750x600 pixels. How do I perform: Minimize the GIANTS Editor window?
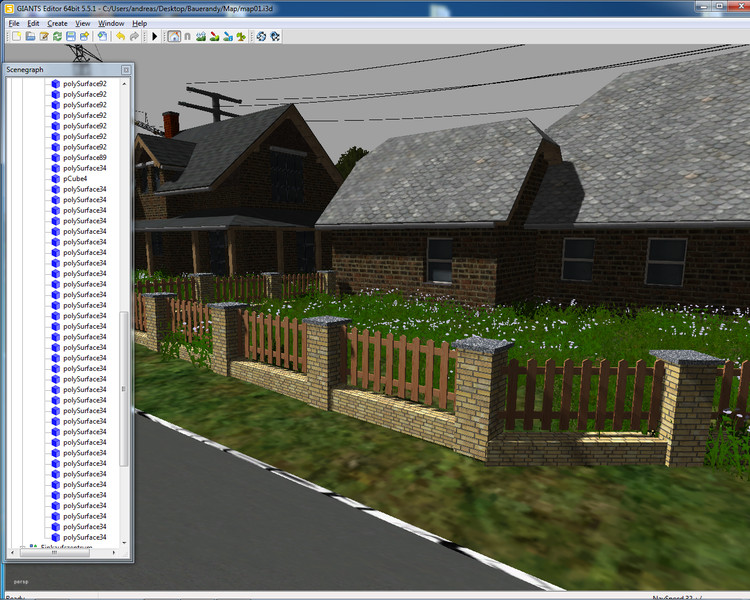[x=704, y=6]
